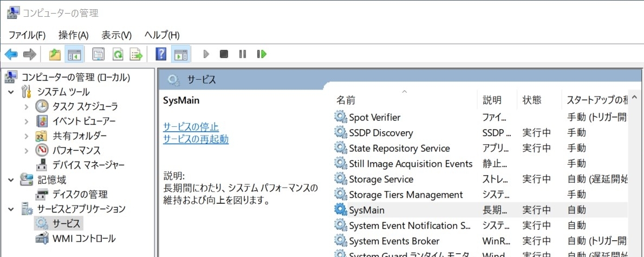The image size is (644, 257).
Task: Select ディスクの管理 in the tree
Action: coord(80,194)
